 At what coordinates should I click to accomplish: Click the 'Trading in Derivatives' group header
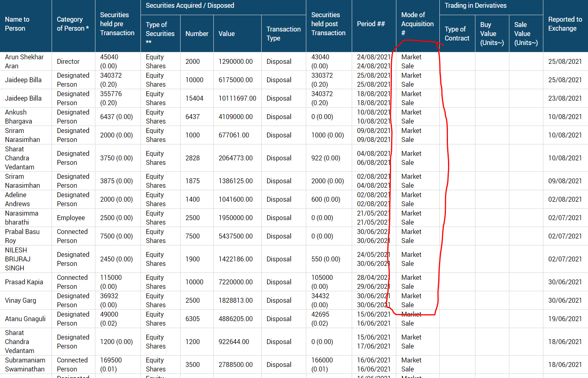click(x=475, y=6)
